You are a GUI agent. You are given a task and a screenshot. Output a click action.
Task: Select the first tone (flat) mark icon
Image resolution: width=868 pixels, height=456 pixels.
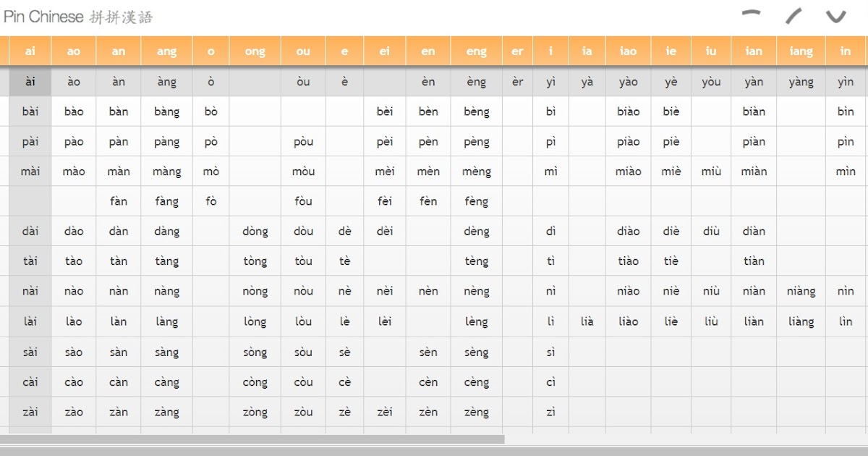tap(751, 13)
